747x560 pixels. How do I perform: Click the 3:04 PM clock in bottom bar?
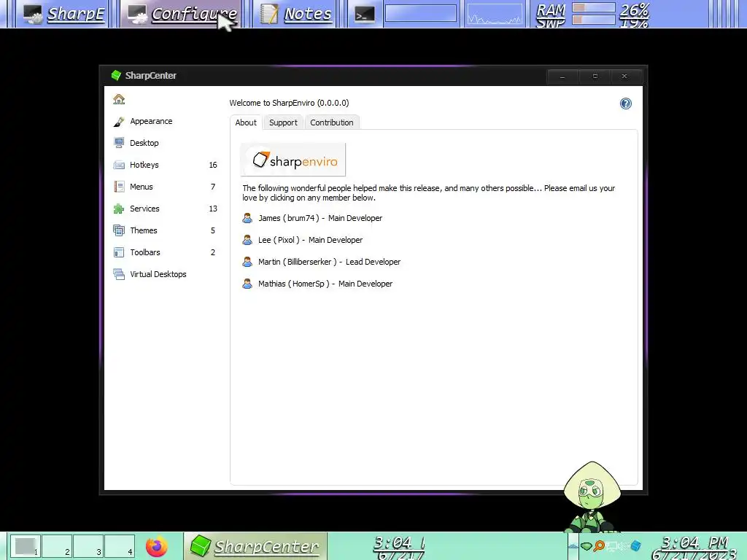pos(694,542)
